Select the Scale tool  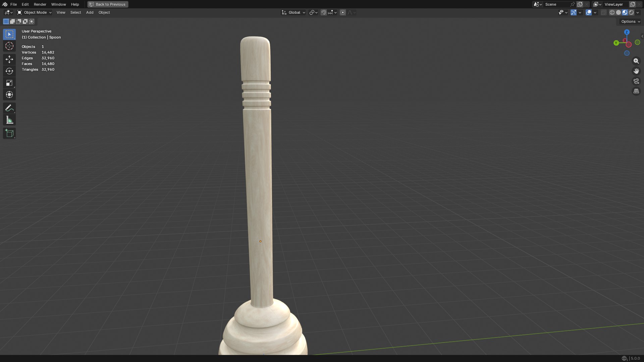(9, 83)
